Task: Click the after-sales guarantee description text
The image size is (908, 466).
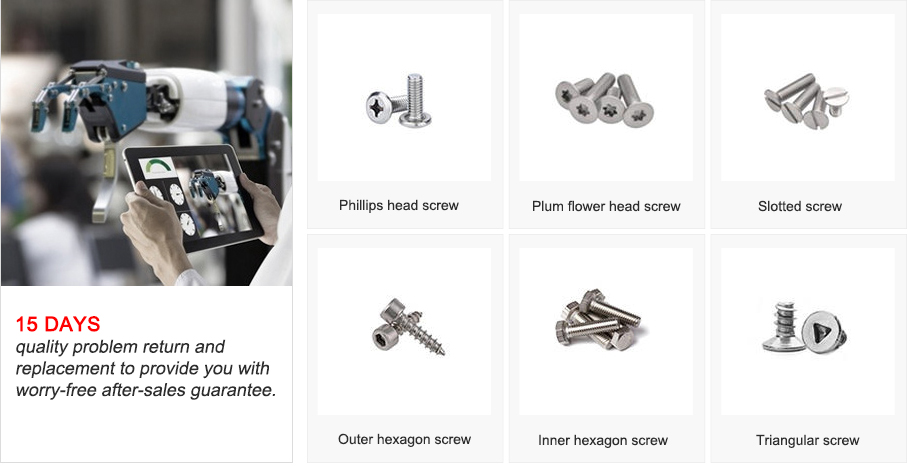Action: click(x=146, y=369)
